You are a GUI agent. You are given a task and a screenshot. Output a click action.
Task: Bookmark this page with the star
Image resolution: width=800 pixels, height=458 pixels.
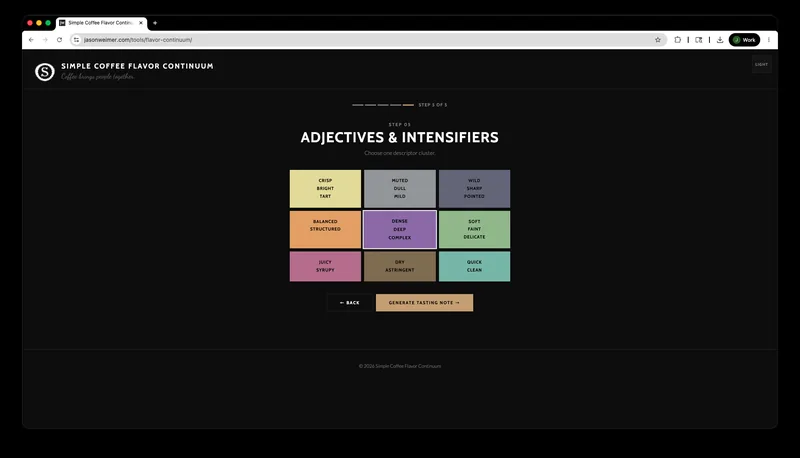(658, 40)
